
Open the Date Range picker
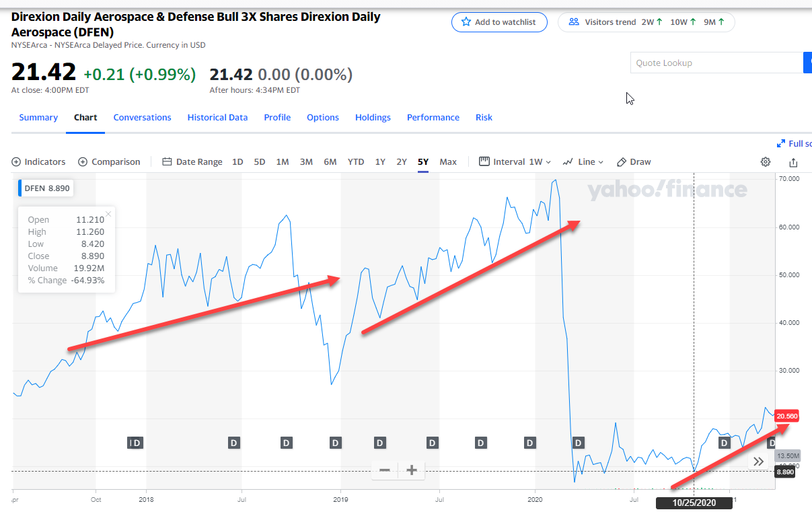192,161
